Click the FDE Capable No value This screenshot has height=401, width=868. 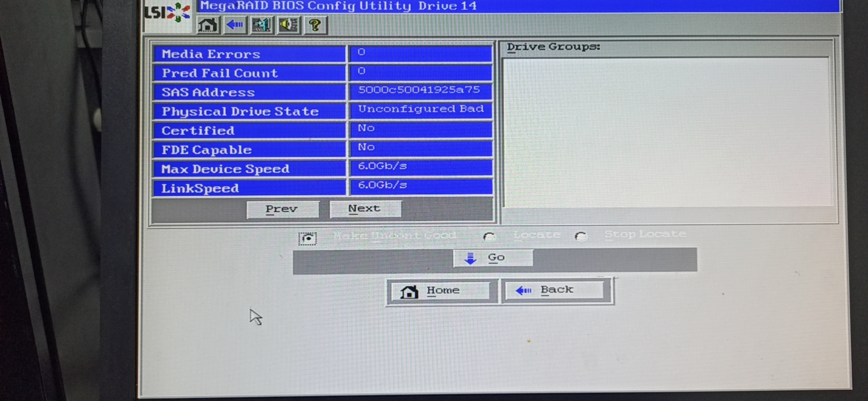[366, 147]
